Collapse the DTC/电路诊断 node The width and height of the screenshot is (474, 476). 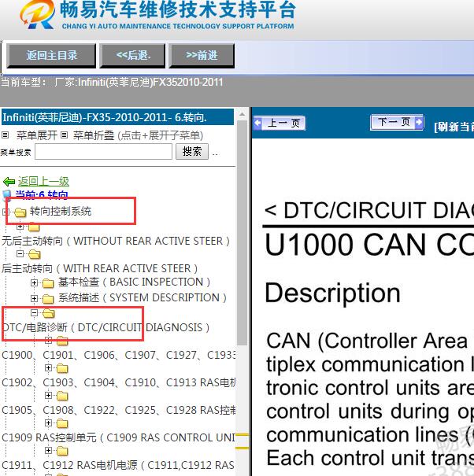coord(34,312)
